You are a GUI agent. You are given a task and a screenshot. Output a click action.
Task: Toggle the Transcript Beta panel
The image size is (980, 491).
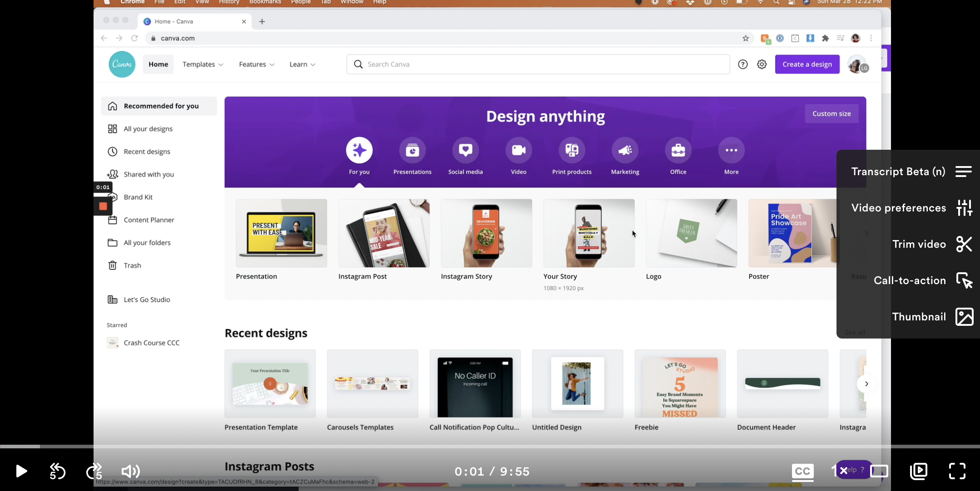963,172
